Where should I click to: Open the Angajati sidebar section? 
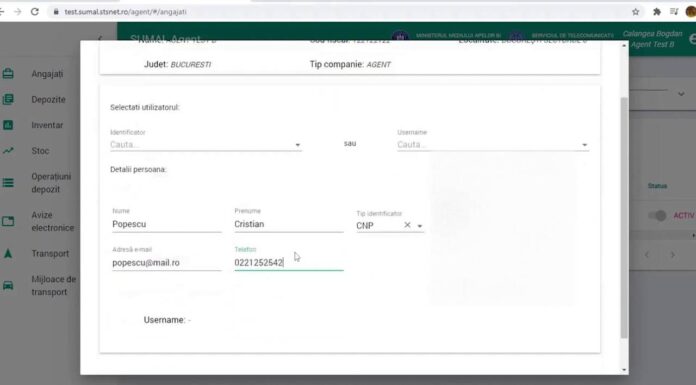(47, 74)
